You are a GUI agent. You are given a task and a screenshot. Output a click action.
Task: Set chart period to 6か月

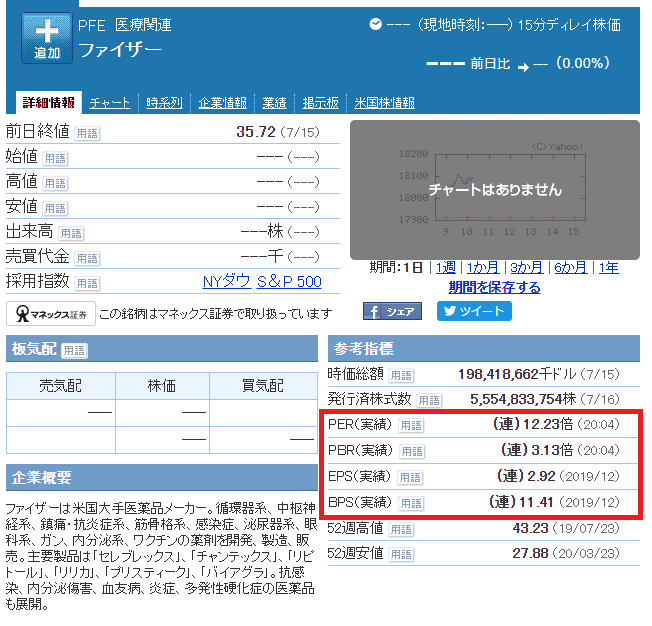pyautogui.click(x=571, y=267)
